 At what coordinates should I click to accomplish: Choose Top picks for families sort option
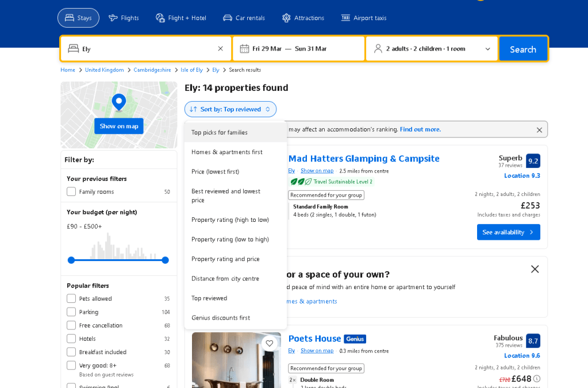(x=236, y=132)
